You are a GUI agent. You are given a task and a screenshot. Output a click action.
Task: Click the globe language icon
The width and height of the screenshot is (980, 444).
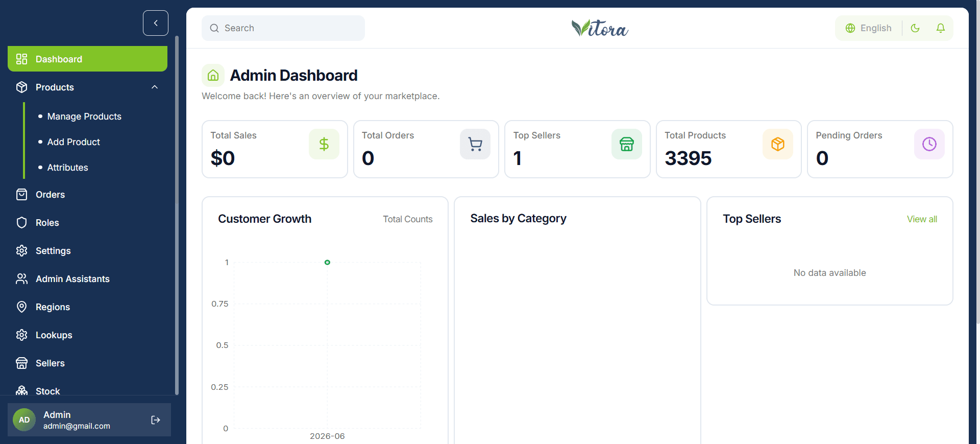pyautogui.click(x=850, y=28)
